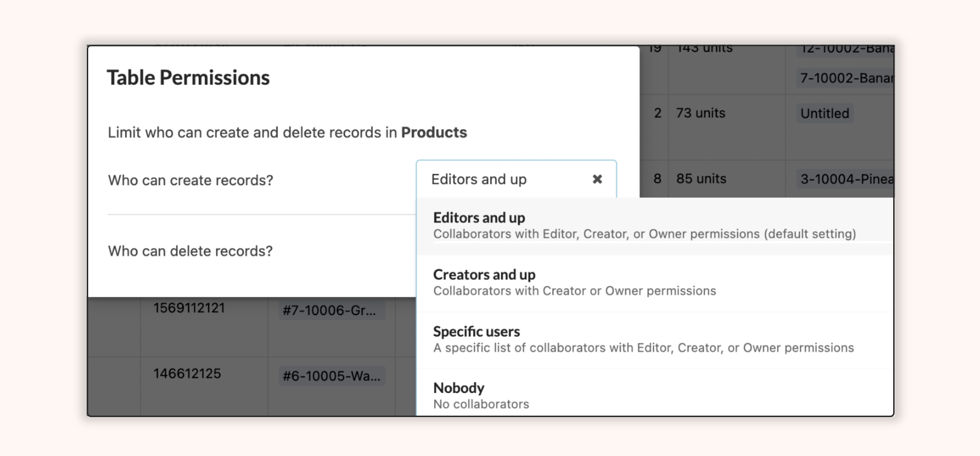Open the "#7-10006-Gr..." cell

tap(331, 311)
